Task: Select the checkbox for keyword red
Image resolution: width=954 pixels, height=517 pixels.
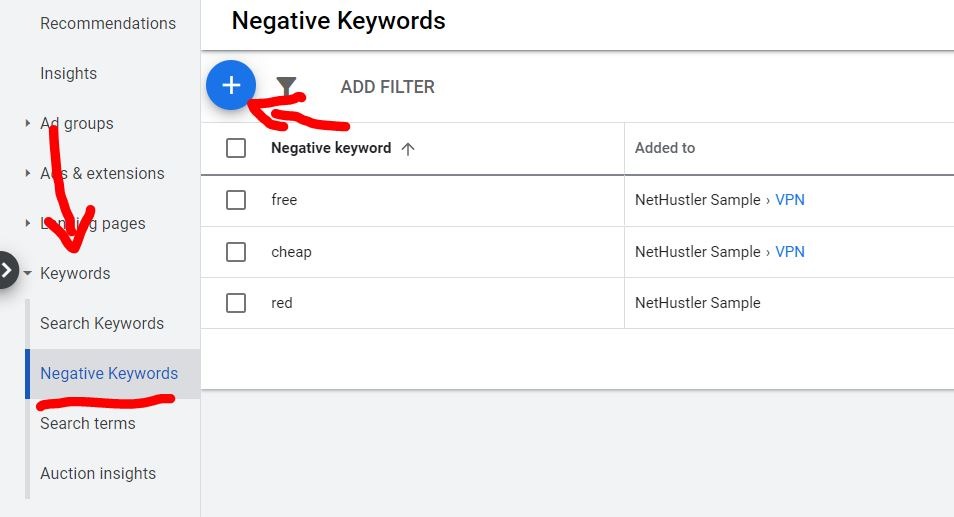Action: [236, 303]
